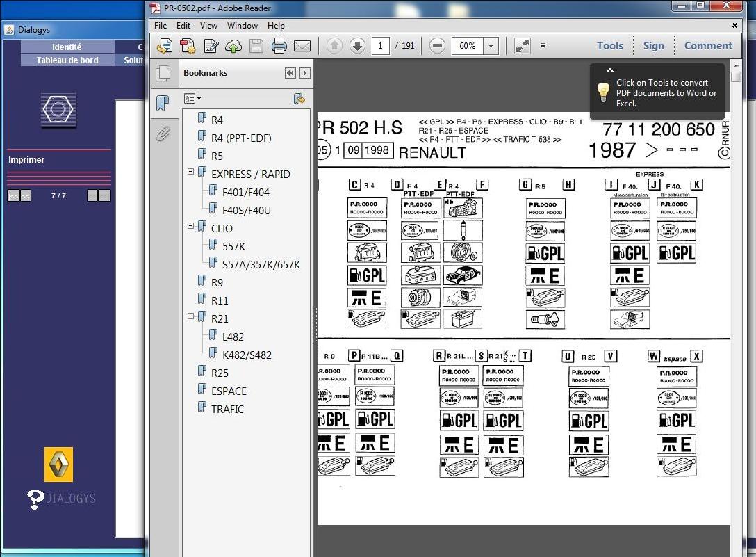Select the K482/S482 bookmark

pyautogui.click(x=247, y=355)
